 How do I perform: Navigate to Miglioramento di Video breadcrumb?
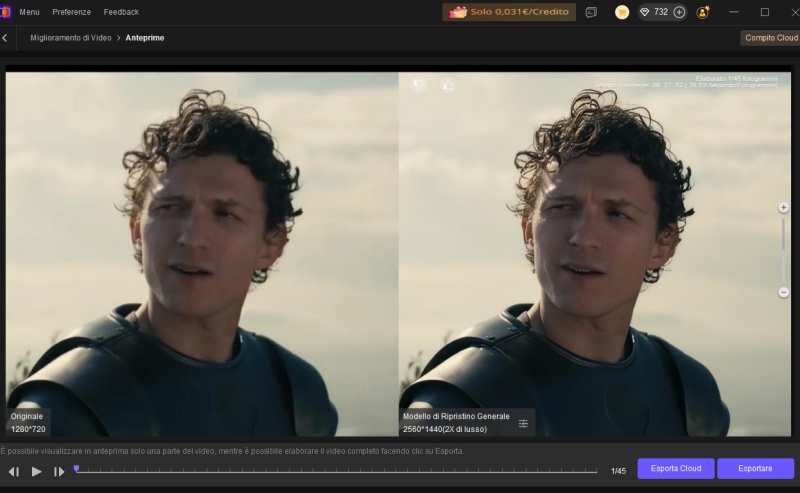70,38
